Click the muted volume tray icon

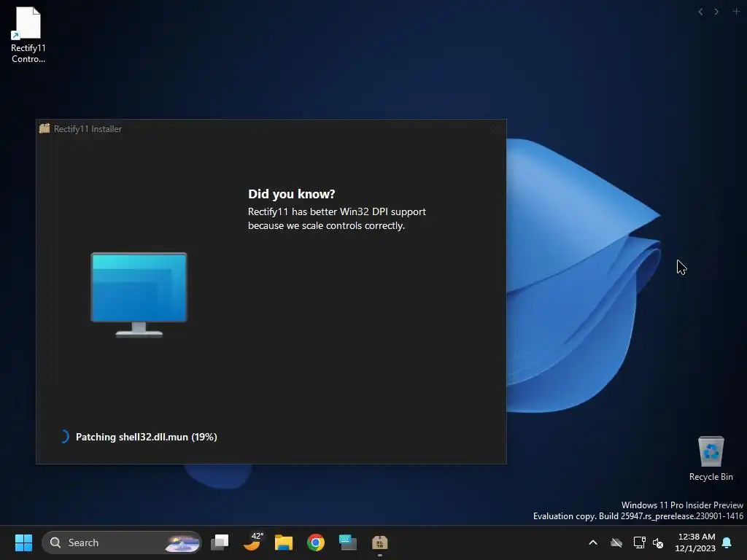pos(658,542)
